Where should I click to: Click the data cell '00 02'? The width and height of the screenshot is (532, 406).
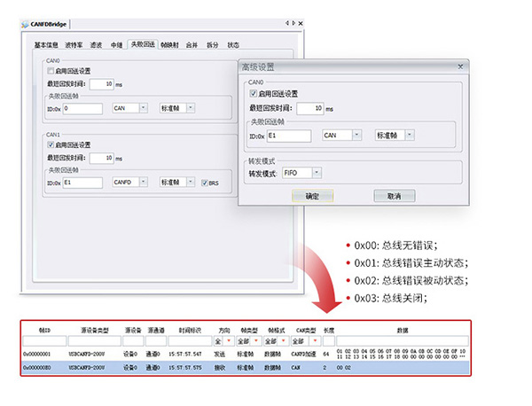[x=344, y=368]
